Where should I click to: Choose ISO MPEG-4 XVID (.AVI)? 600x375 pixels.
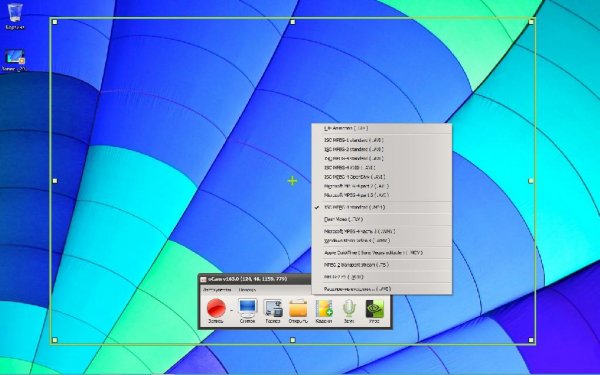[382, 168]
